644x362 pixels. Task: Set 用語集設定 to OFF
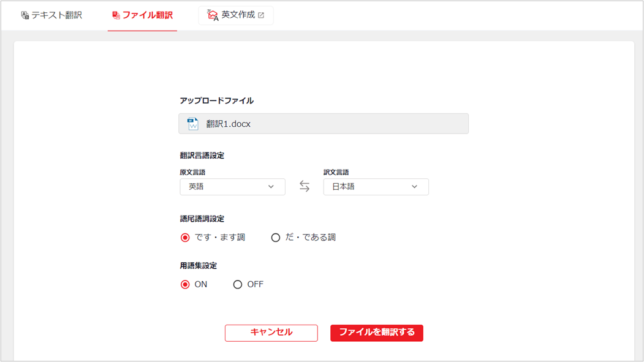(x=238, y=284)
